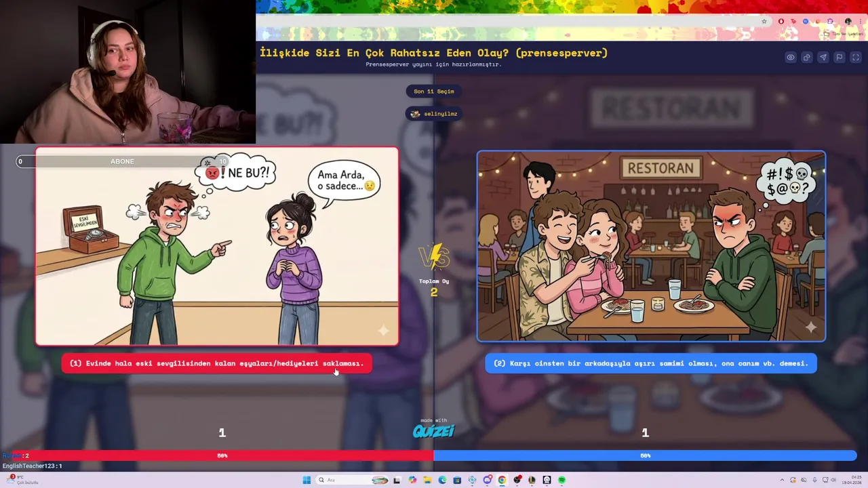This screenshot has height=488, width=868.
Task: Click the sync status tray icon
Action: 793,480
